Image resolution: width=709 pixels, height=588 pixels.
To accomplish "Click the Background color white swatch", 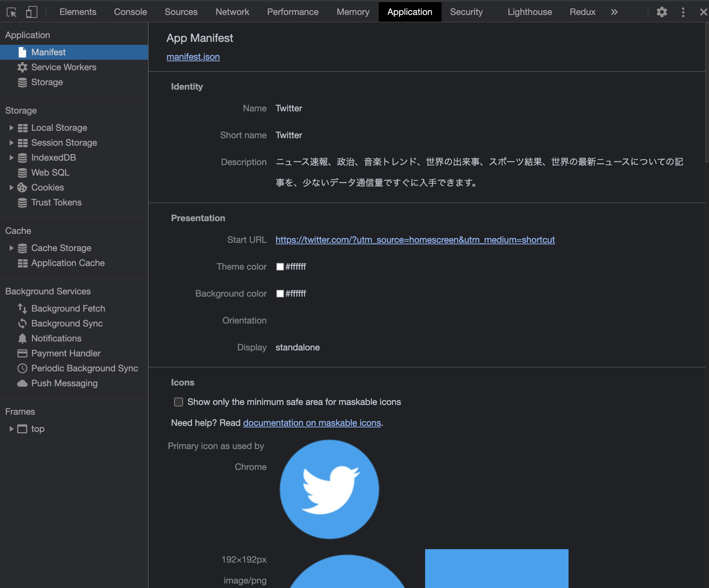I will click(280, 294).
